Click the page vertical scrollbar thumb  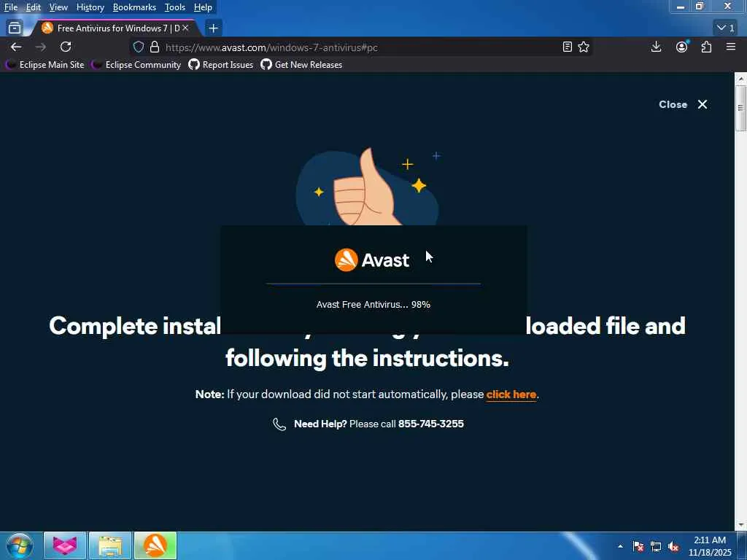[740, 109]
